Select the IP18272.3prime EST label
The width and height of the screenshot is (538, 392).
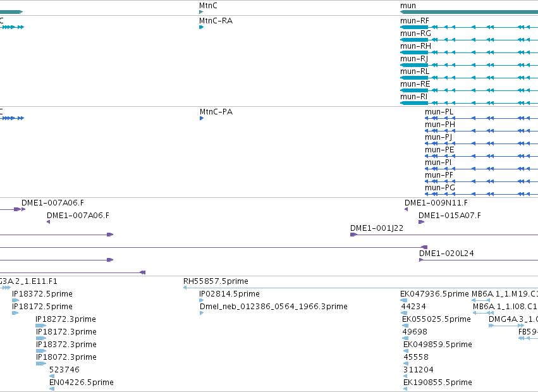tap(66, 319)
